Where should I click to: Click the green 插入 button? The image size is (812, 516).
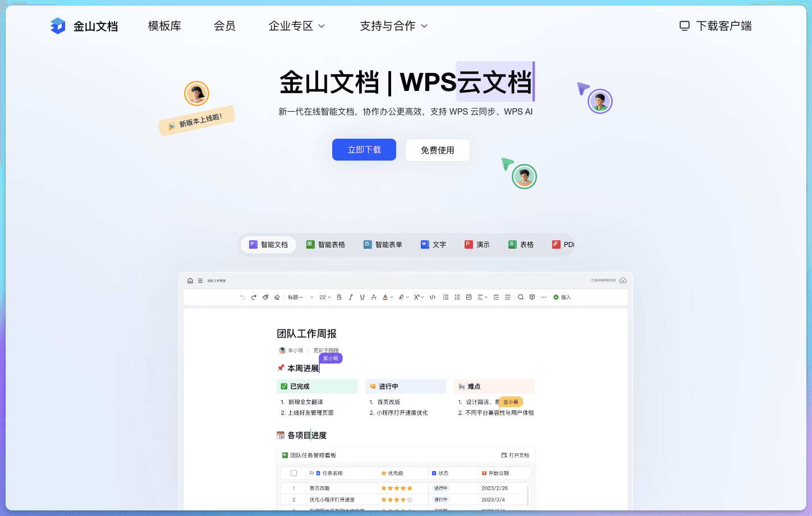tap(562, 297)
